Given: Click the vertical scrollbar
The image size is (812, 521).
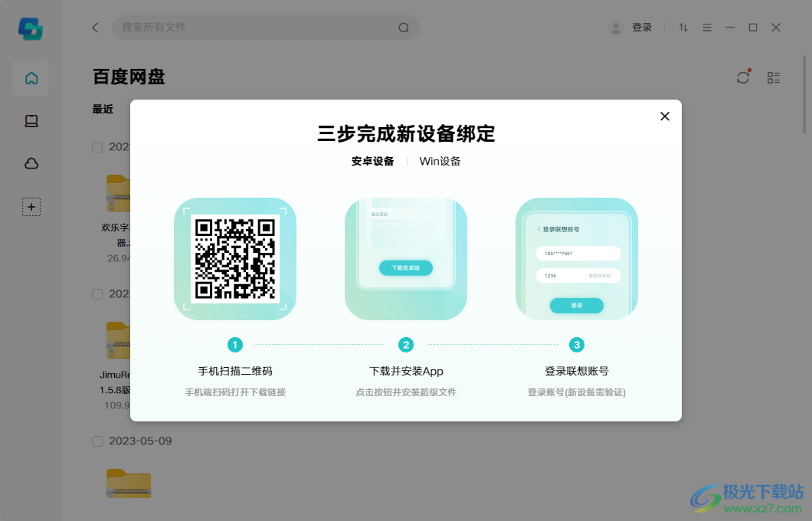Looking at the screenshot, I should [x=804, y=93].
